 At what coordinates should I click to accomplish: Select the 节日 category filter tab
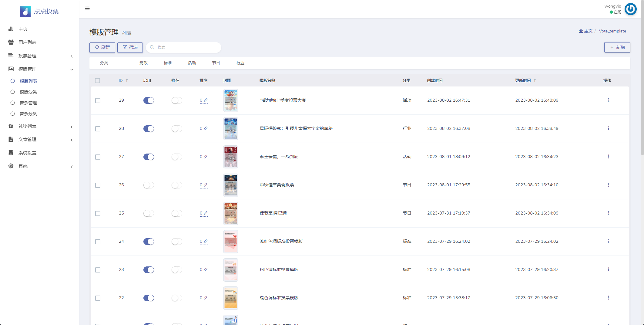coord(216,63)
